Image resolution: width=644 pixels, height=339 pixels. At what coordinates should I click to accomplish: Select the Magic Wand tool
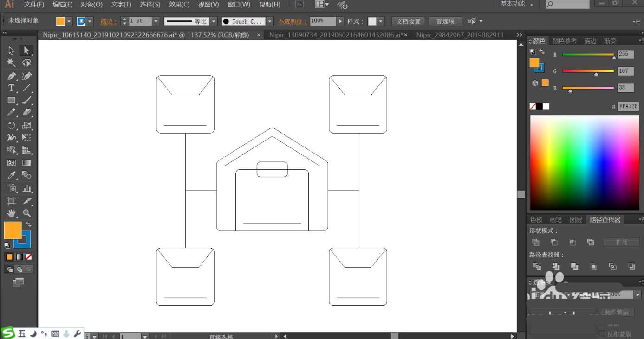(12, 63)
